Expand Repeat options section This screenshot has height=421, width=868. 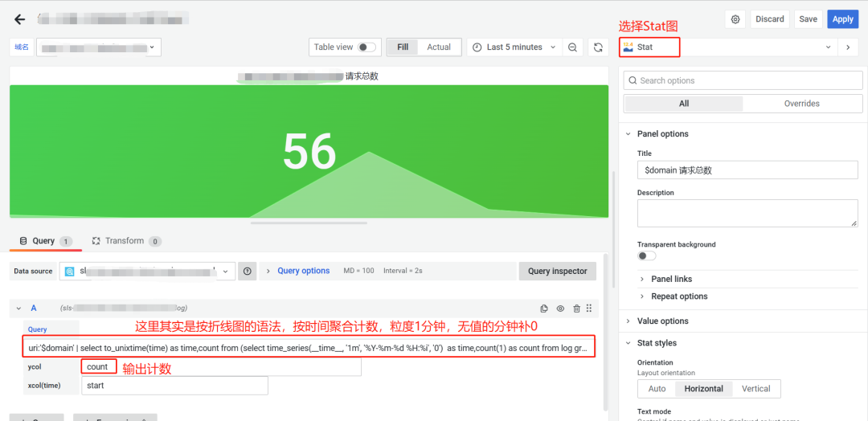[678, 296]
